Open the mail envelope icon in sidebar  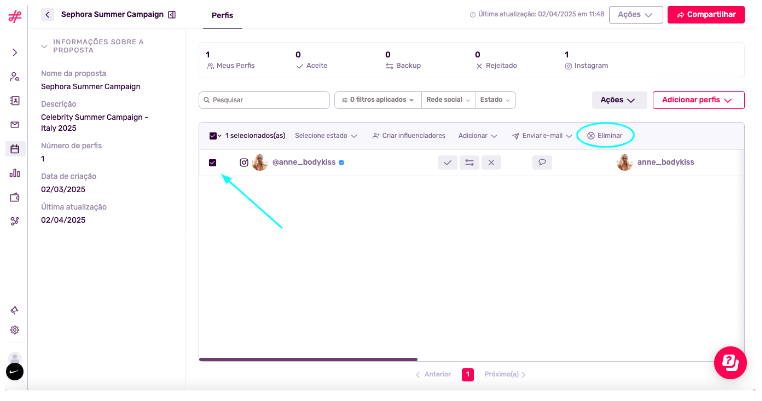[x=15, y=125]
